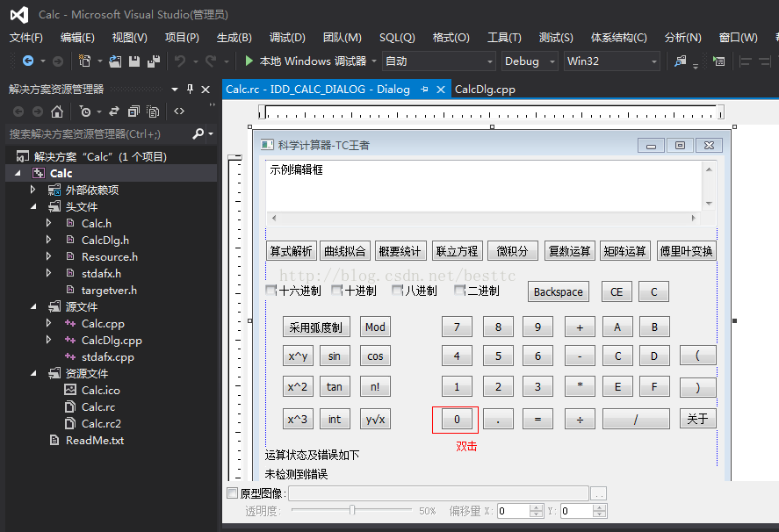The width and height of the screenshot is (779, 532).
Task: Click the find in files toolbar icon
Action: click(x=680, y=61)
